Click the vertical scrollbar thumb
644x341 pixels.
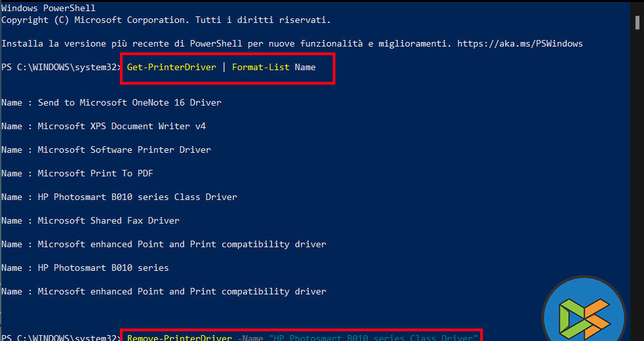[637, 22]
